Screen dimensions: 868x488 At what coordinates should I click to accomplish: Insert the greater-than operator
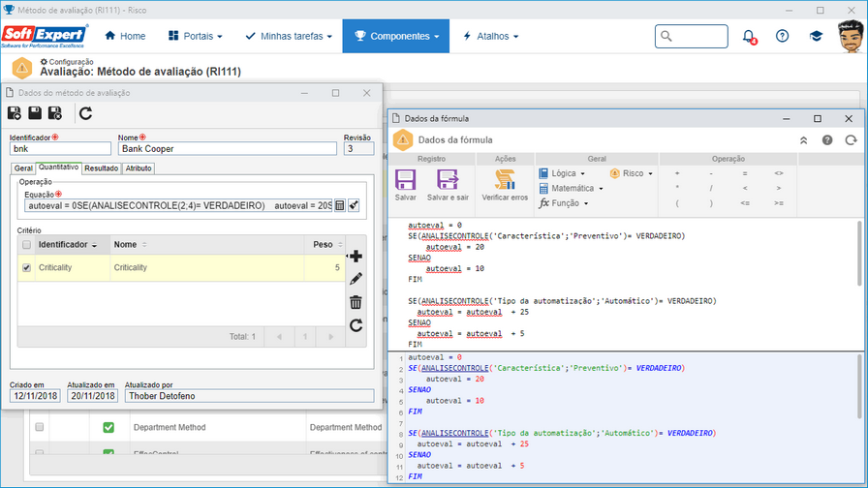pyautogui.click(x=778, y=188)
